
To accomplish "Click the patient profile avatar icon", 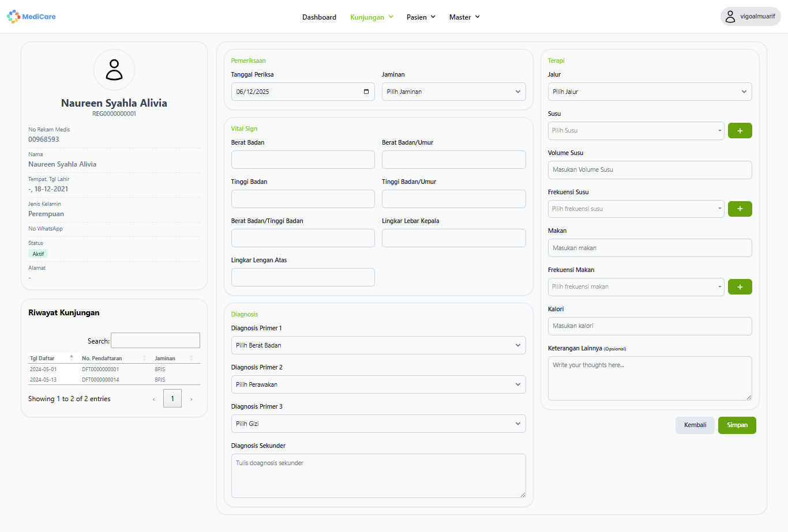I will [x=114, y=70].
